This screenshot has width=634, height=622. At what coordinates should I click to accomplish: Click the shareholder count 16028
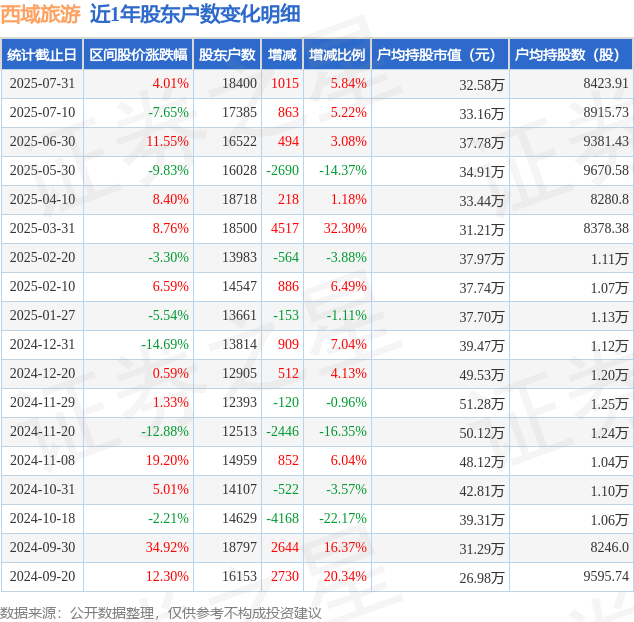pos(239,170)
